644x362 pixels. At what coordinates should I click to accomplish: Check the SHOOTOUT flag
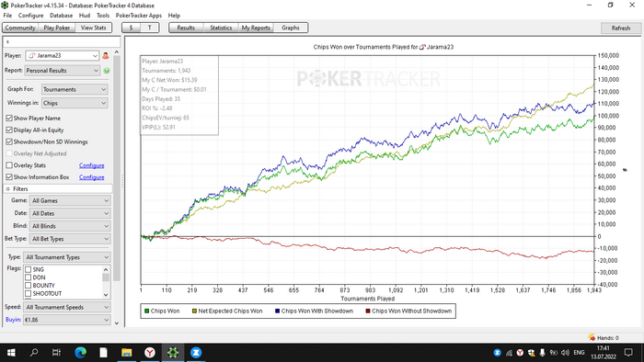[x=28, y=293]
